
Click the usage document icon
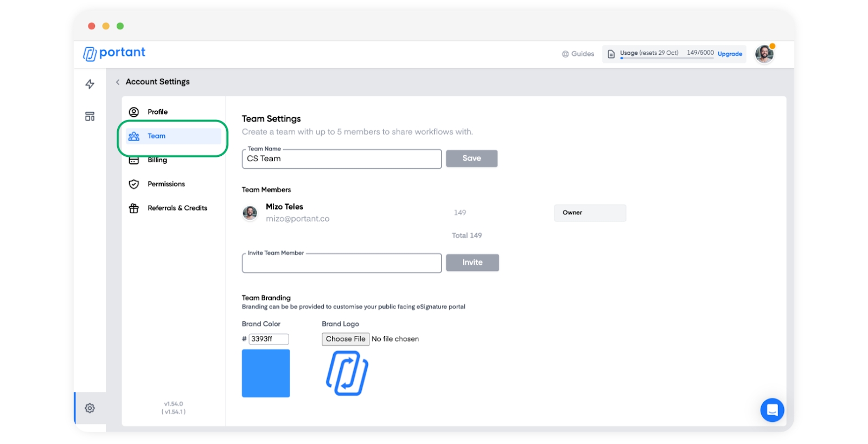coord(611,54)
